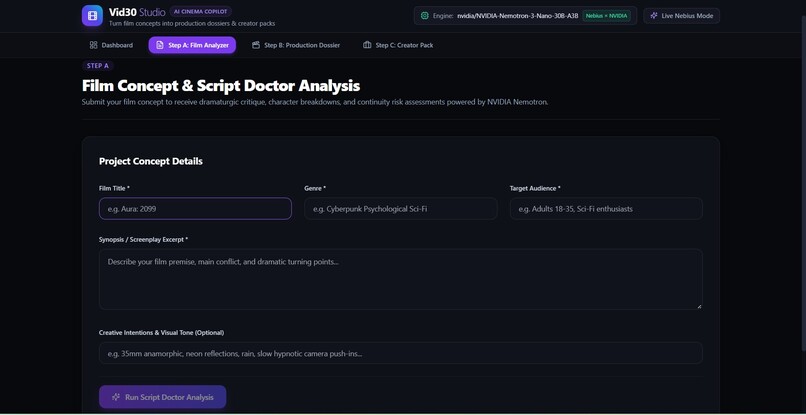Focus the Film Title input field

(x=195, y=209)
